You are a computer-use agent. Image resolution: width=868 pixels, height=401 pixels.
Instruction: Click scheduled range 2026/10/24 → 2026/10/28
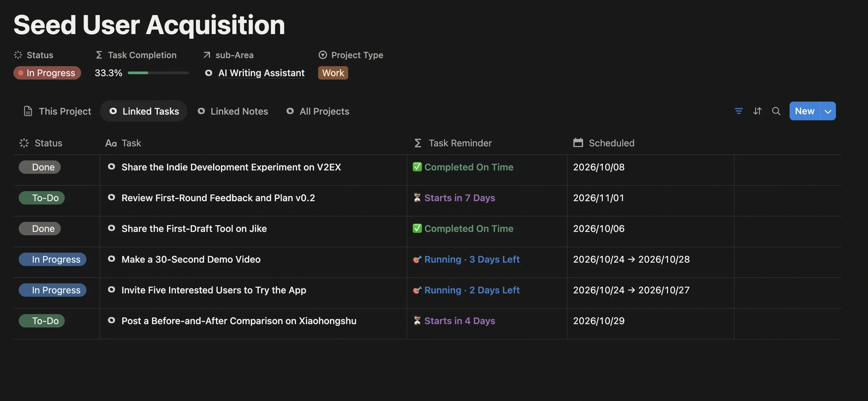point(631,259)
